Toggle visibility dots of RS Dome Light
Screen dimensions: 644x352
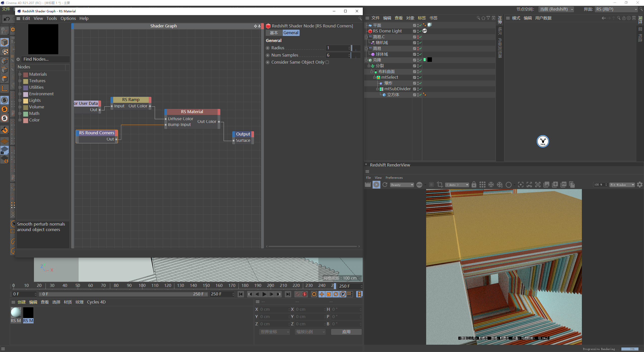pos(418,31)
